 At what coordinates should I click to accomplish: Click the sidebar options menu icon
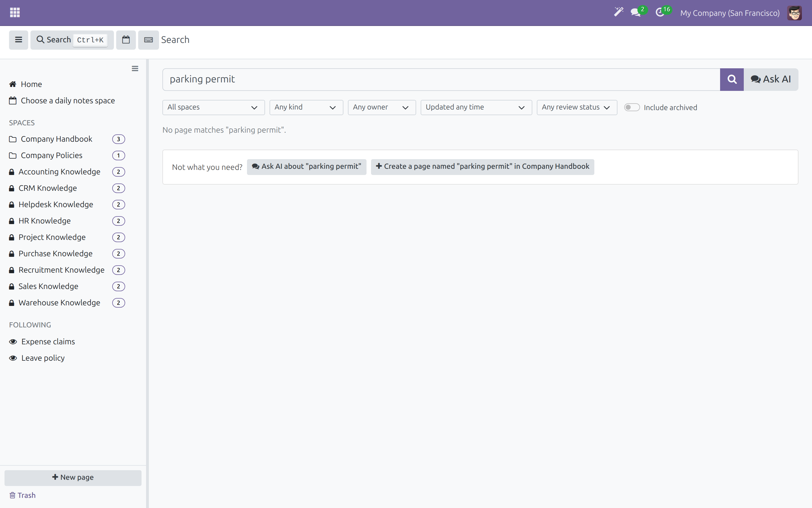pyautogui.click(x=135, y=69)
